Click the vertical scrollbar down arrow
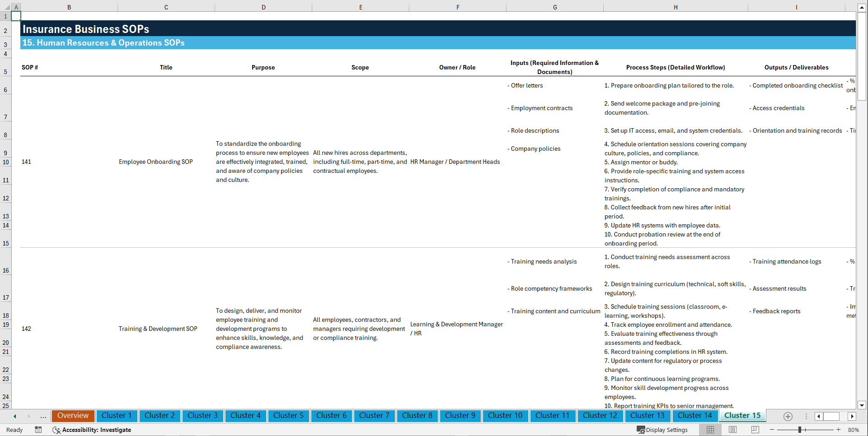Viewport: 868px width, 436px height. tap(862, 405)
